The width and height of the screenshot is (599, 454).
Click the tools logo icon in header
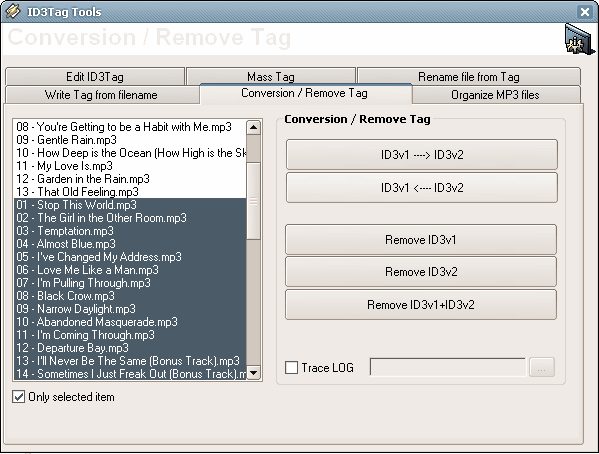click(x=579, y=39)
